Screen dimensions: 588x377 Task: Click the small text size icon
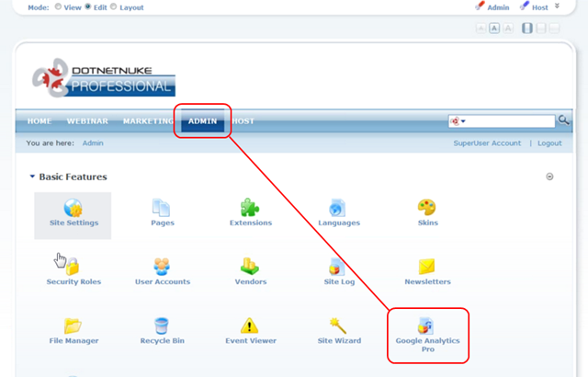(481, 29)
